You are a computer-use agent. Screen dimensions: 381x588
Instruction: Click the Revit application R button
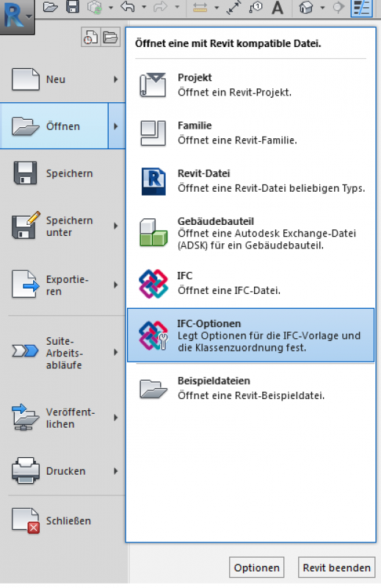click(16, 16)
